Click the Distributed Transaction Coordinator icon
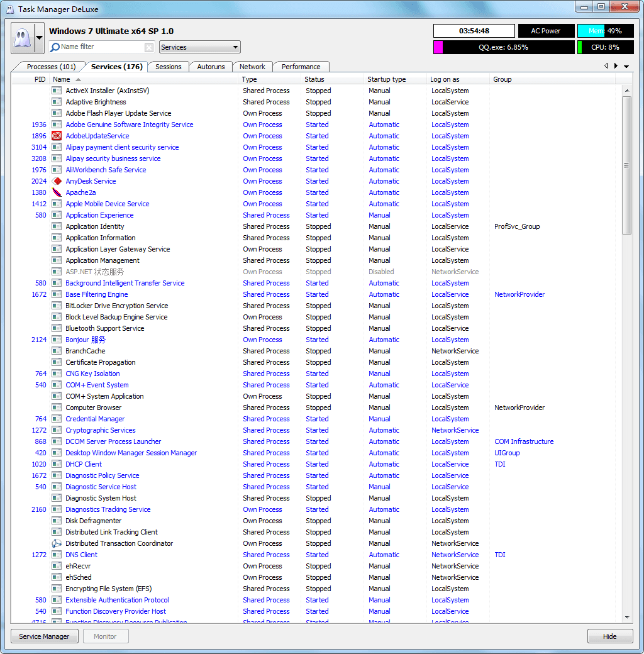This screenshot has width=644, height=654. 57,543
